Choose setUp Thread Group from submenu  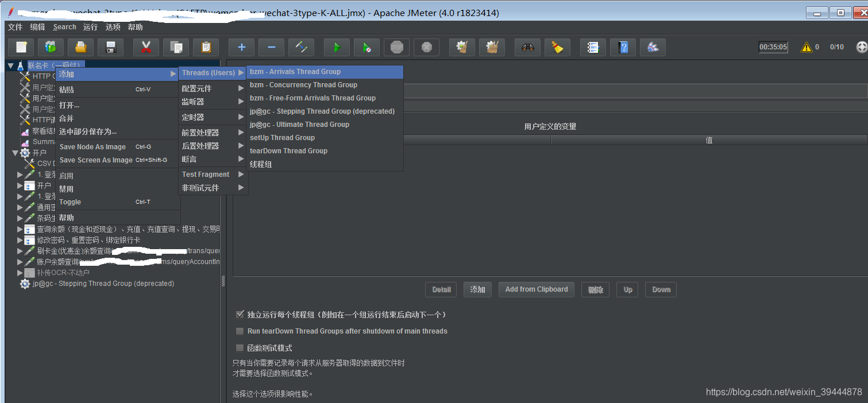(325, 138)
